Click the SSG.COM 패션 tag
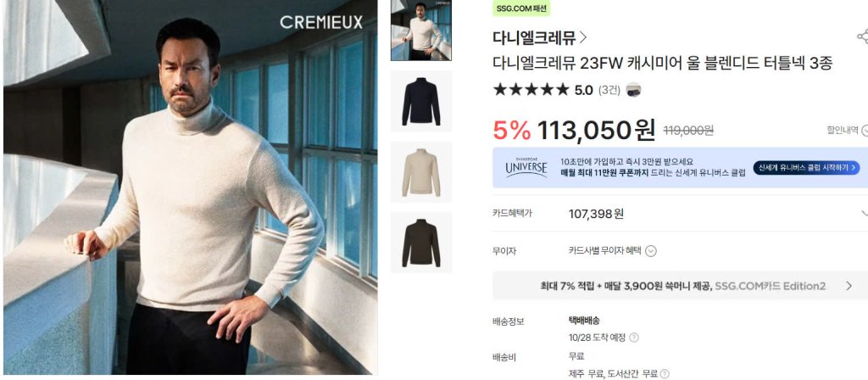 521,8
